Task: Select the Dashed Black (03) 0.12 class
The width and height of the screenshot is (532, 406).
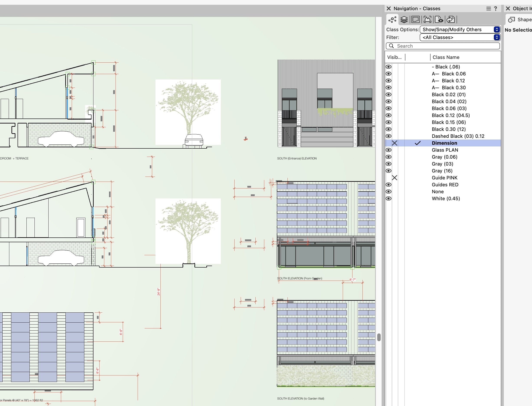Action: click(x=458, y=136)
